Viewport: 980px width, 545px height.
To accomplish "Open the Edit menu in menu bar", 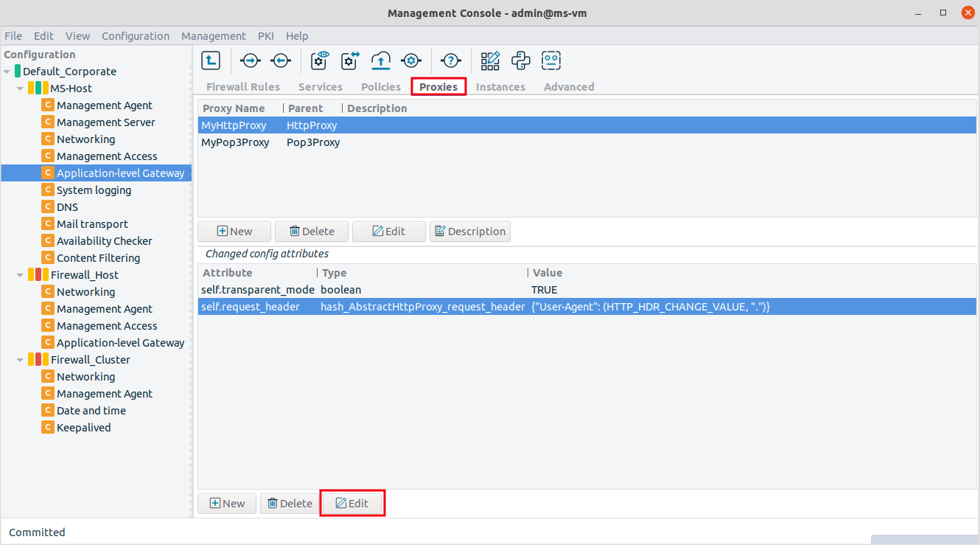I will click(43, 36).
